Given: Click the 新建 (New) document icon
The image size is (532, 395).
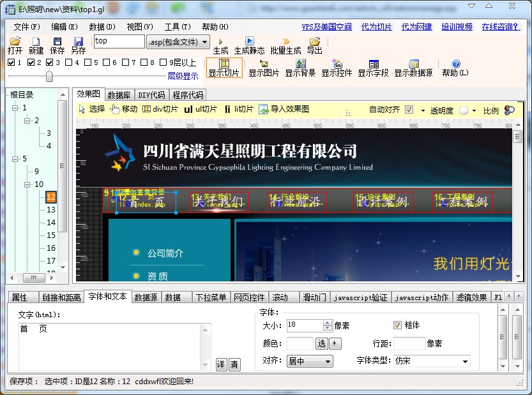Looking at the screenshot, I should click(36, 41).
